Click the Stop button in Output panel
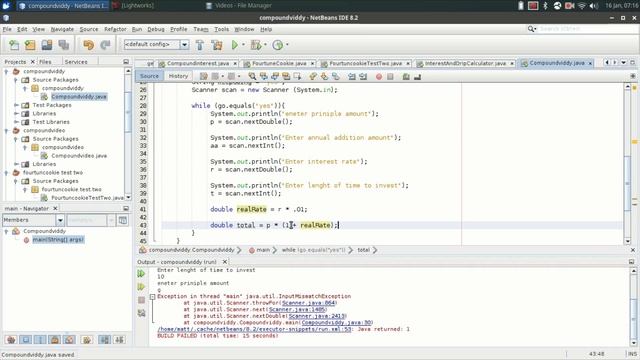Screen dimensions: 640x360 click(141, 300)
